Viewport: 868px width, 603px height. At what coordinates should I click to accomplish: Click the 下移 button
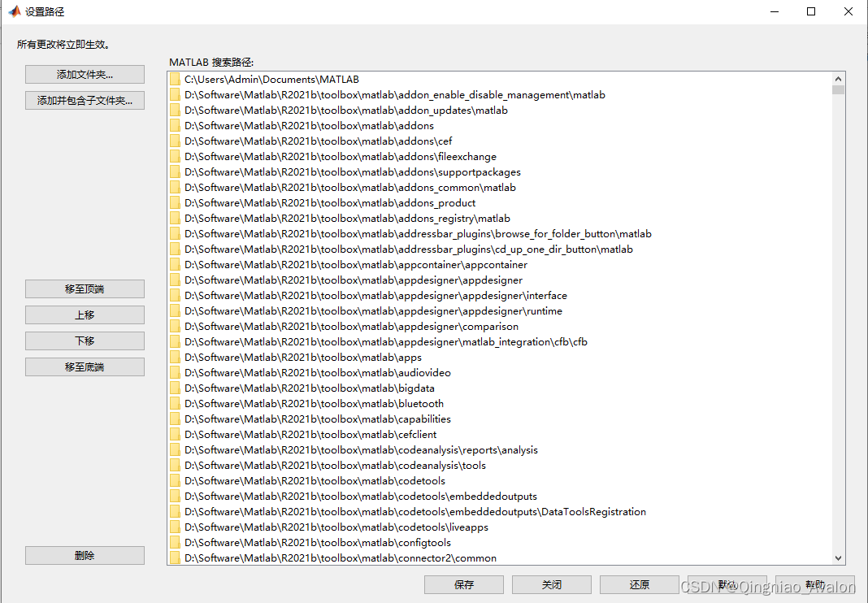coord(85,341)
